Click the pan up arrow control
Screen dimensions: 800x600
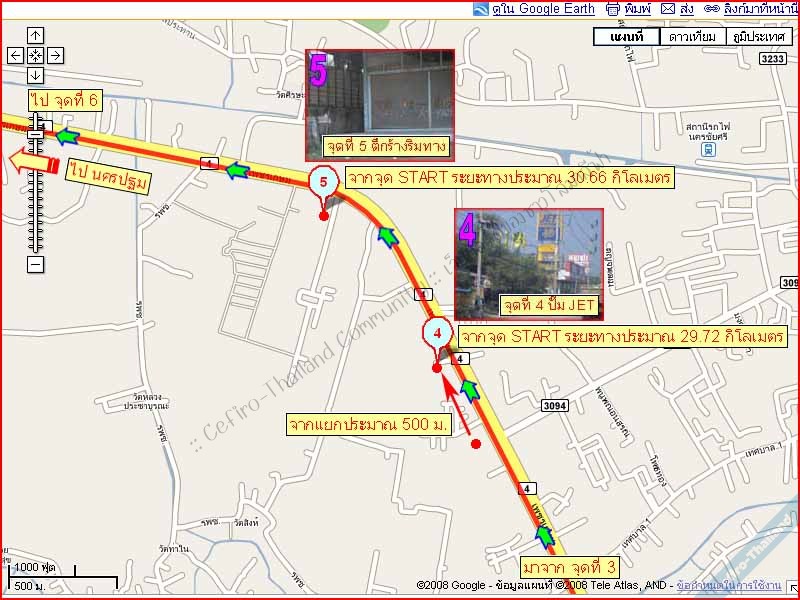pos(35,36)
